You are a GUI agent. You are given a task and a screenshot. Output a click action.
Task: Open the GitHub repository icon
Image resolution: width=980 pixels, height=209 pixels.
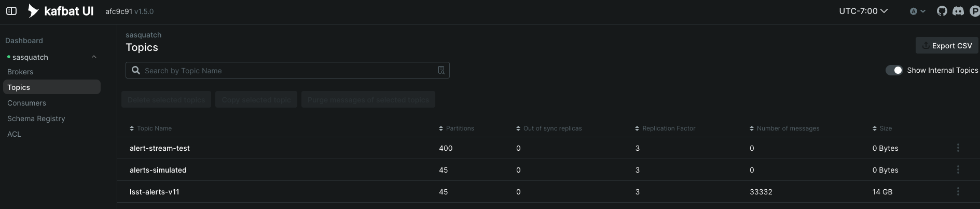tap(942, 11)
